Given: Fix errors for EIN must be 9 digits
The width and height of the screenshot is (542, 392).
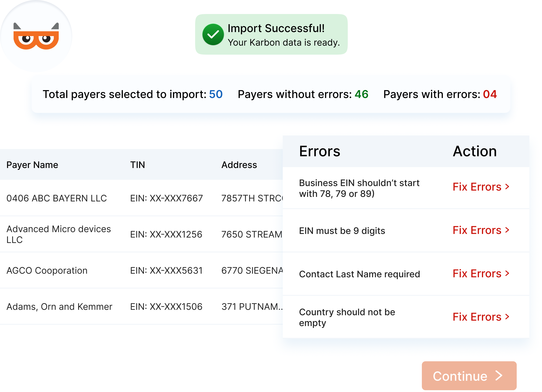Looking at the screenshot, I should pyautogui.click(x=481, y=230).
